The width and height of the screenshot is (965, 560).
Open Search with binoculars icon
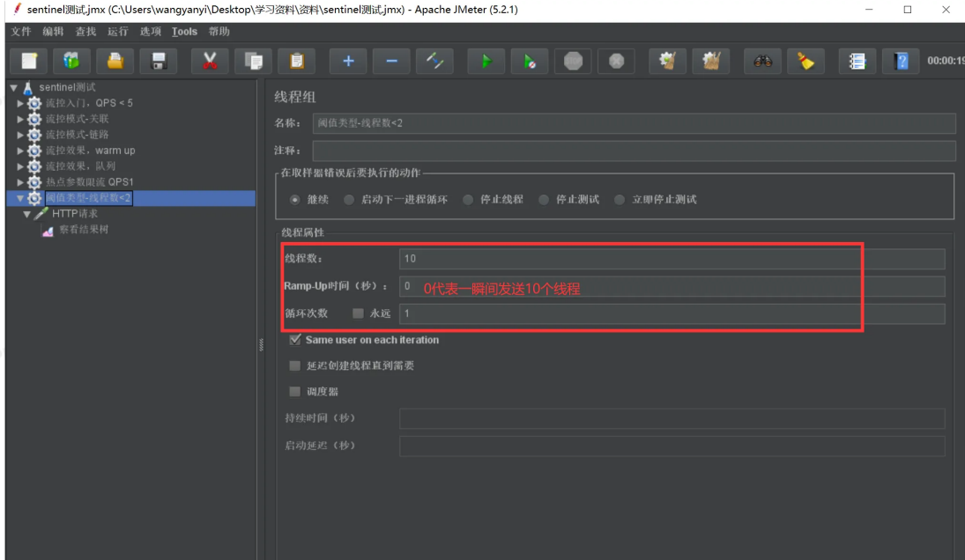[762, 61]
